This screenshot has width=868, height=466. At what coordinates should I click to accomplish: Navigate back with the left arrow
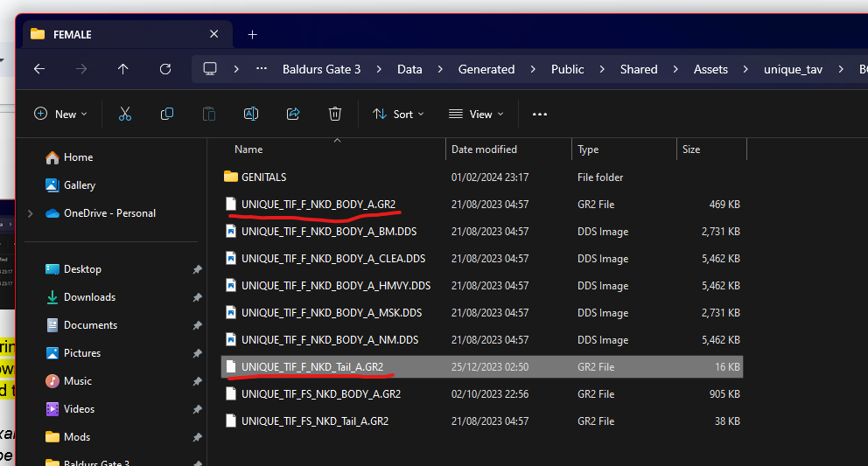pyautogui.click(x=38, y=69)
